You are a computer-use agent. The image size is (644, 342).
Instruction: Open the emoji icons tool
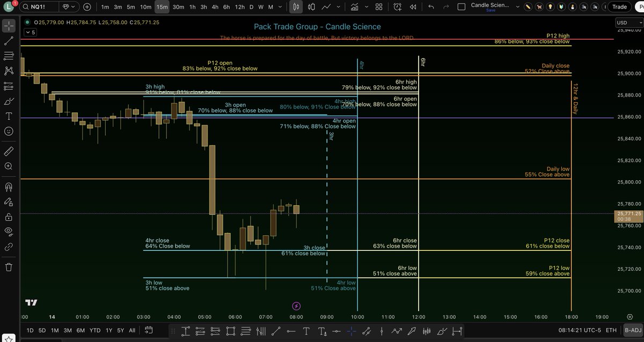pyautogui.click(x=9, y=131)
